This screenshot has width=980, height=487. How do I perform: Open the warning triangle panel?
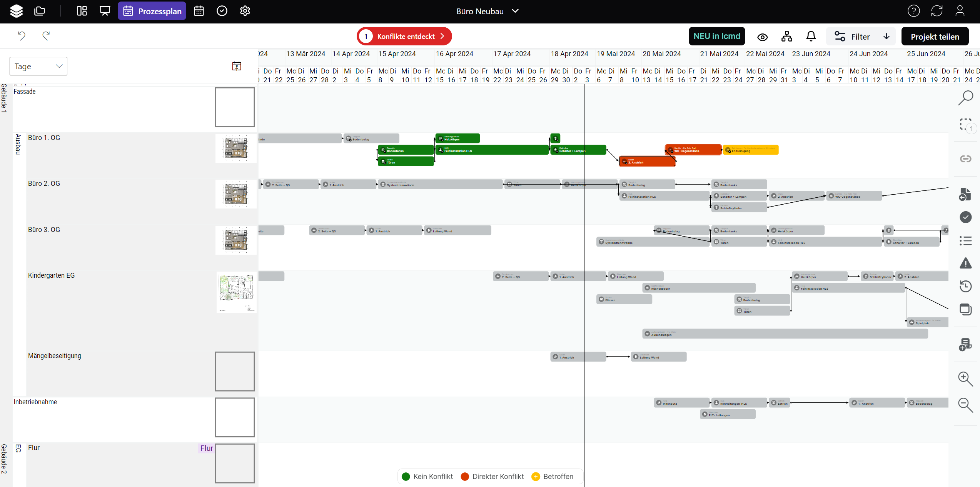pyautogui.click(x=966, y=264)
